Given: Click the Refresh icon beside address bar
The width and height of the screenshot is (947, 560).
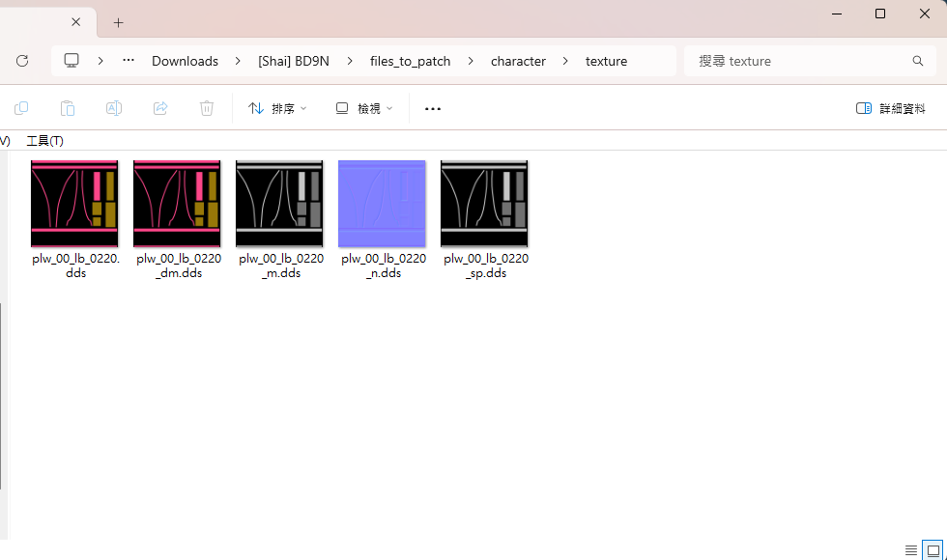Looking at the screenshot, I should coord(22,61).
